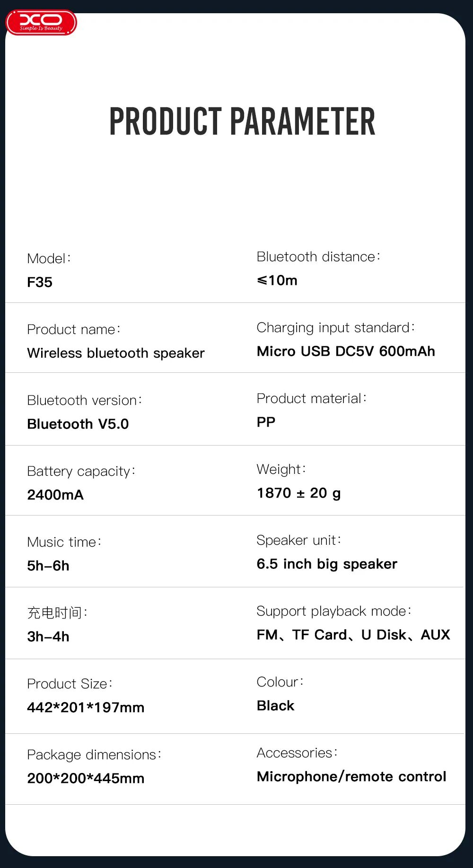473x868 pixels.
Task: Click the 1870 ± 20 g weight value
Action: (298, 493)
